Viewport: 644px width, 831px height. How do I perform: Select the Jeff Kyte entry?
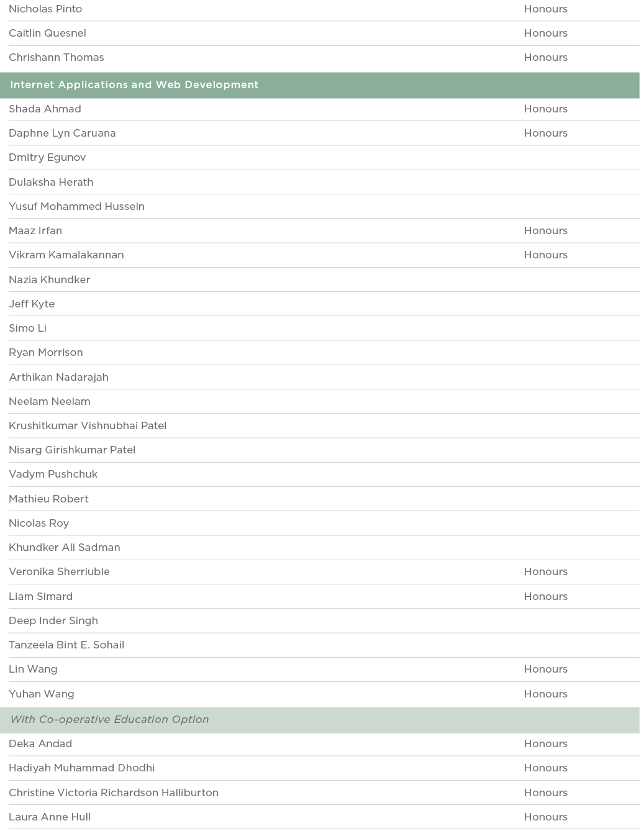(x=32, y=304)
